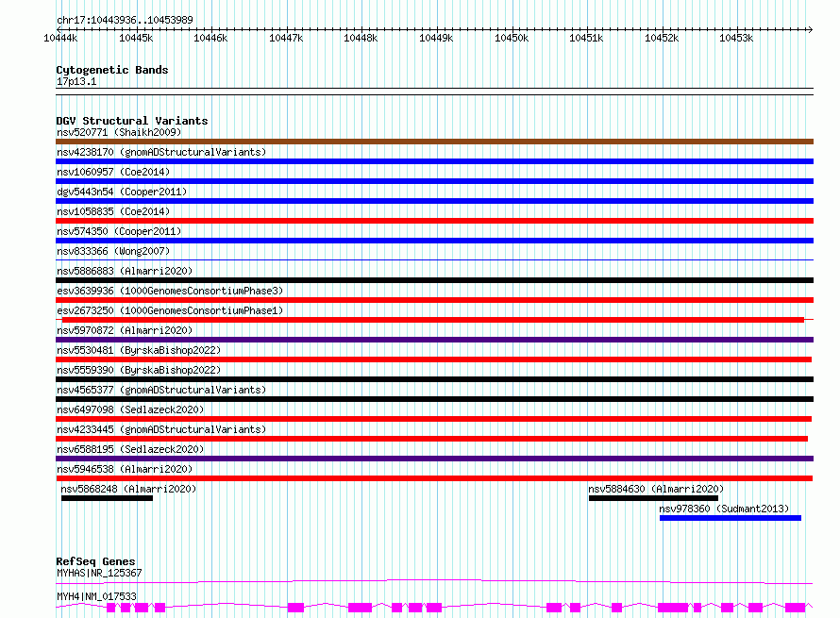Select the thin blue nsv833366 line
Viewport: 840px width, 618px height.
[x=434, y=260]
